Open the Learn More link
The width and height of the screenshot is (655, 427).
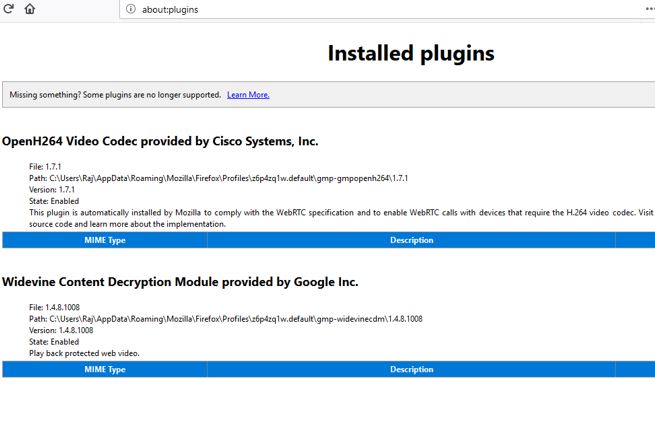(248, 95)
